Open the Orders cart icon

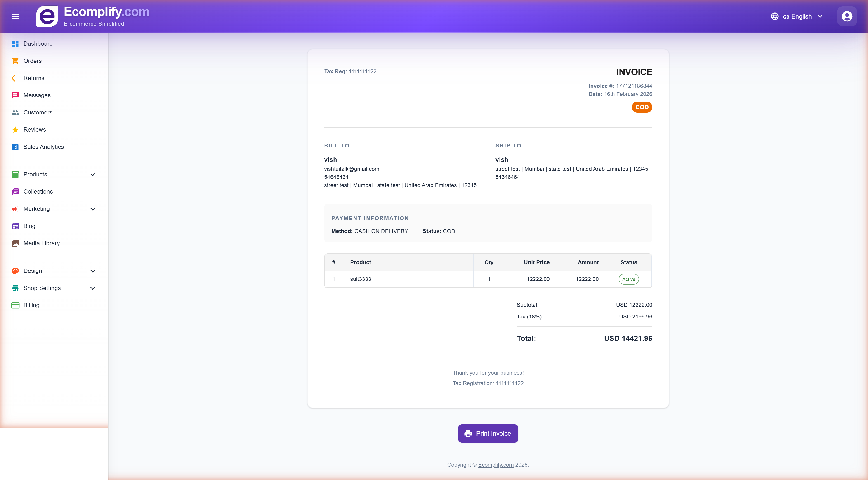pos(15,61)
